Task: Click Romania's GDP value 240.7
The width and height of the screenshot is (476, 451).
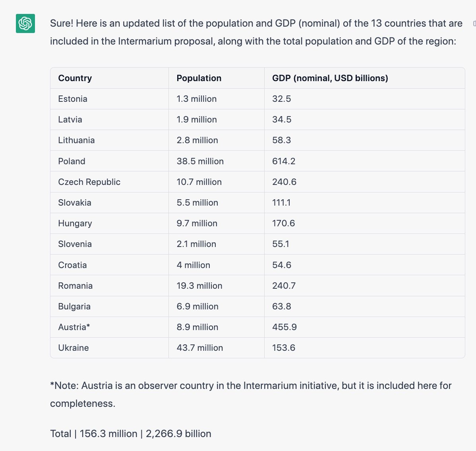Action: click(x=284, y=286)
